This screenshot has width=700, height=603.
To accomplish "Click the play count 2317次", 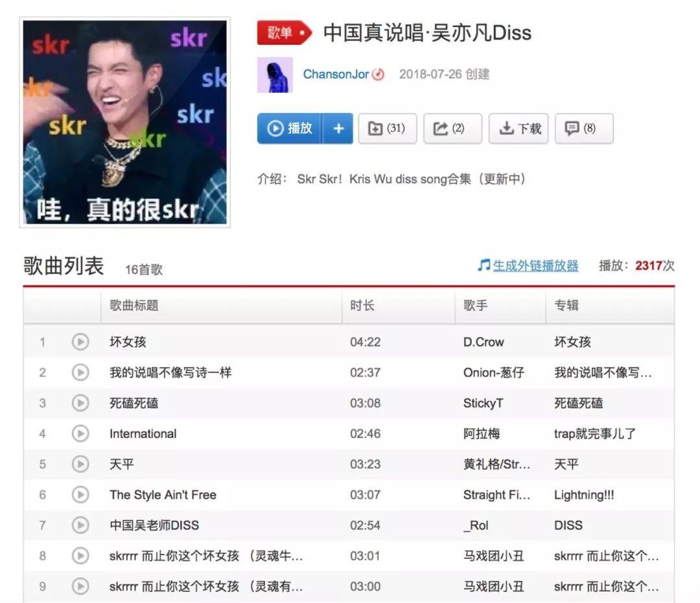I will [x=655, y=266].
